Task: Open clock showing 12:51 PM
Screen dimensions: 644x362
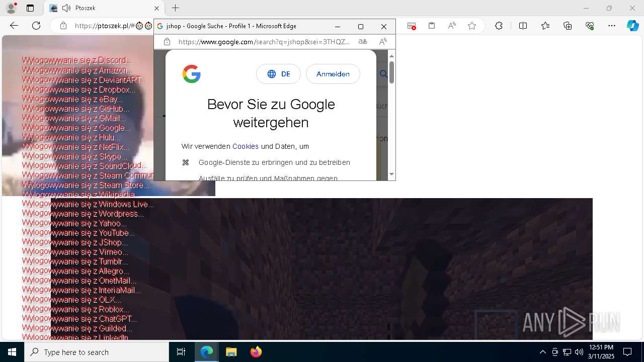Action: coord(601,352)
